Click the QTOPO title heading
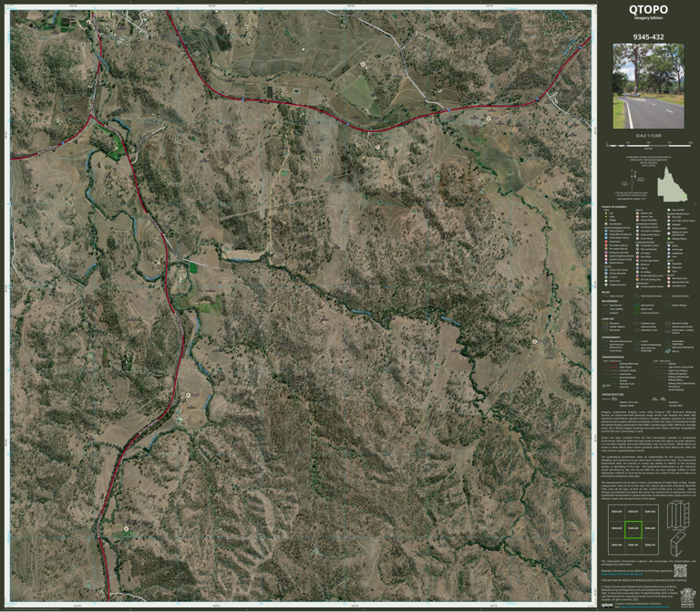Image resolution: width=700 pixels, height=612 pixels. click(x=648, y=9)
